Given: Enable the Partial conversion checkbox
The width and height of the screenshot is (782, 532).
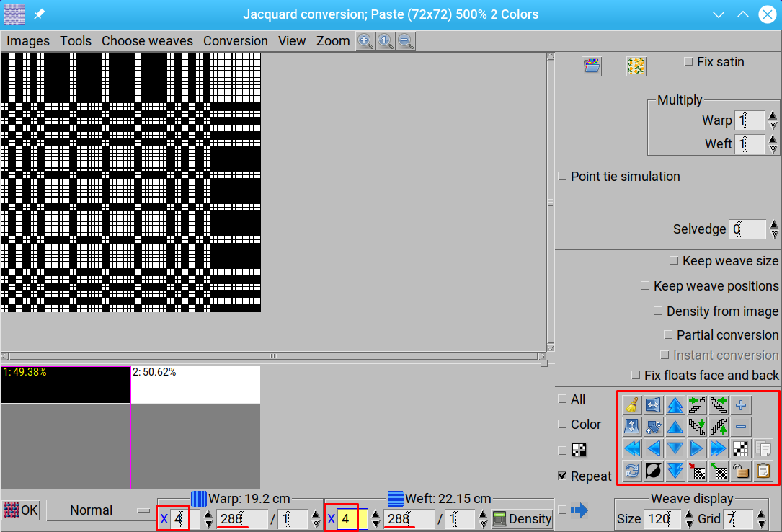Looking at the screenshot, I should pyautogui.click(x=668, y=334).
